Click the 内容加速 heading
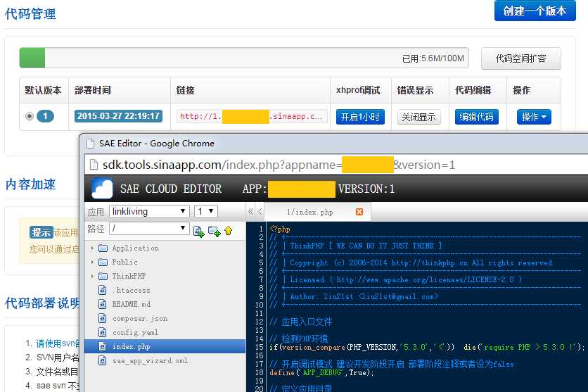 tap(30, 184)
